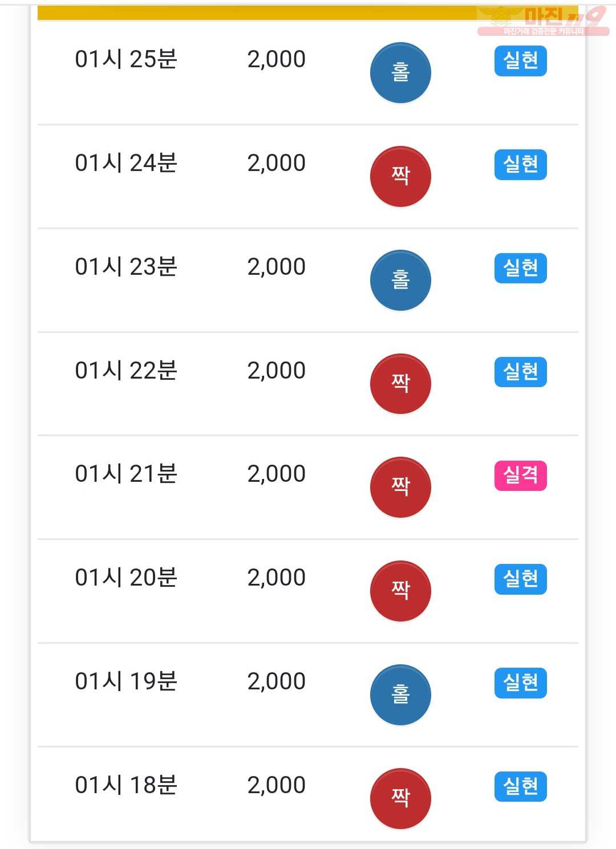Click the red 짝 circle for 01시 24분
This screenshot has width=616, height=849.
click(400, 176)
